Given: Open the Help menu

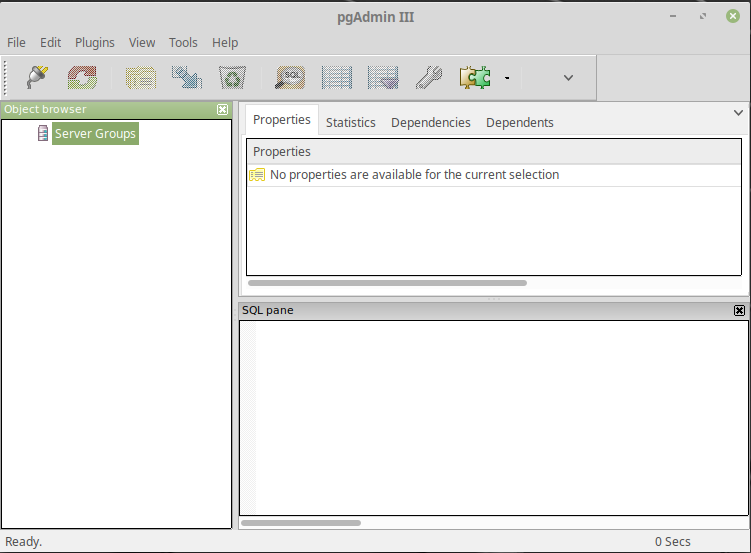Looking at the screenshot, I should pos(225,43).
